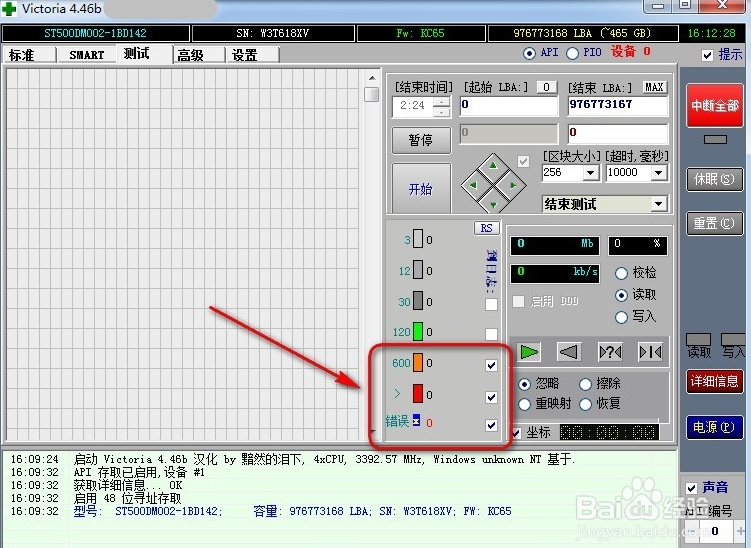Image resolution: width=751 pixels, height=548 pixels.
Task: Toggle the checkbox beside diamond navigator
Action: pyautogui.click(x=523, y=161)
